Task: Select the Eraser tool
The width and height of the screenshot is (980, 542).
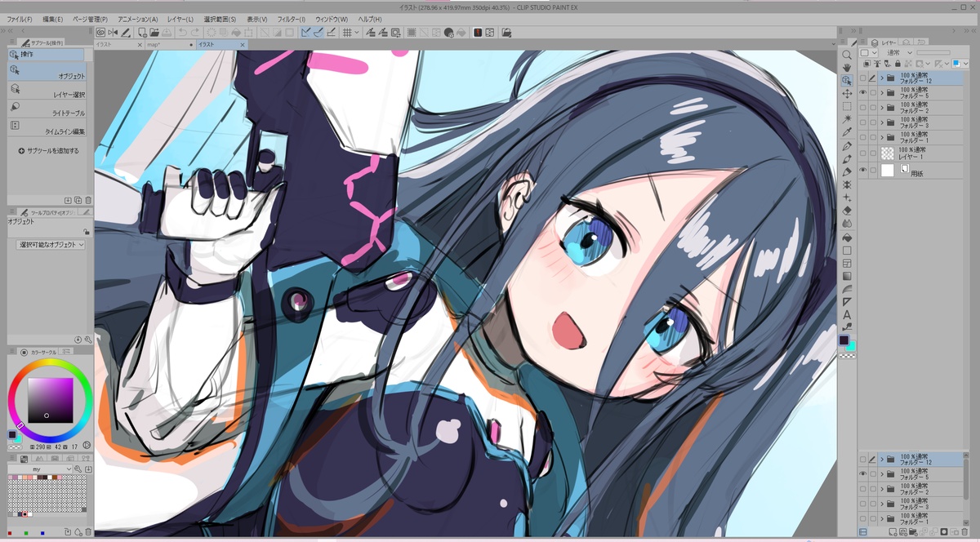Action: (x=847, y=211)
